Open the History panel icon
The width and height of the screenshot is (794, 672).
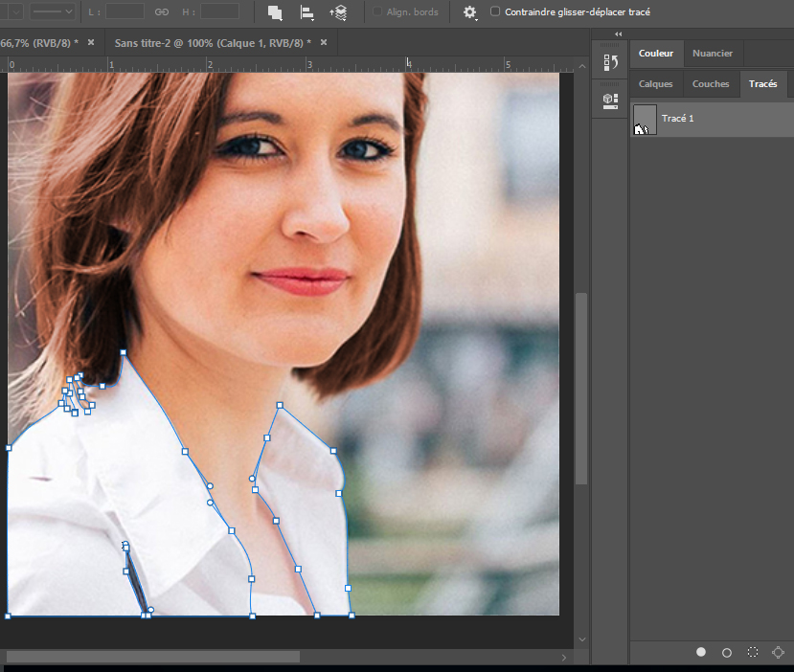pyautogui.click(x=610, y=64)
